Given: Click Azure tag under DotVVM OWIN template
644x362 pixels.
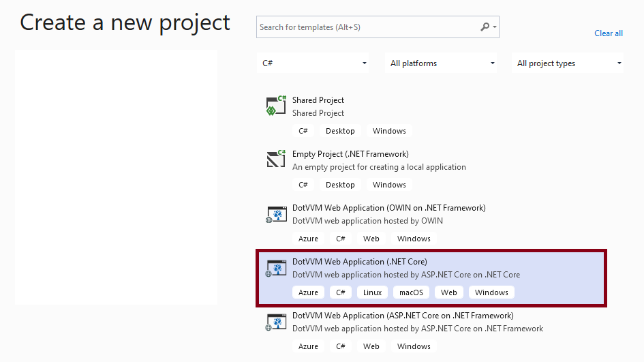Looking at the screenshot, I should [x=308, y=239].
